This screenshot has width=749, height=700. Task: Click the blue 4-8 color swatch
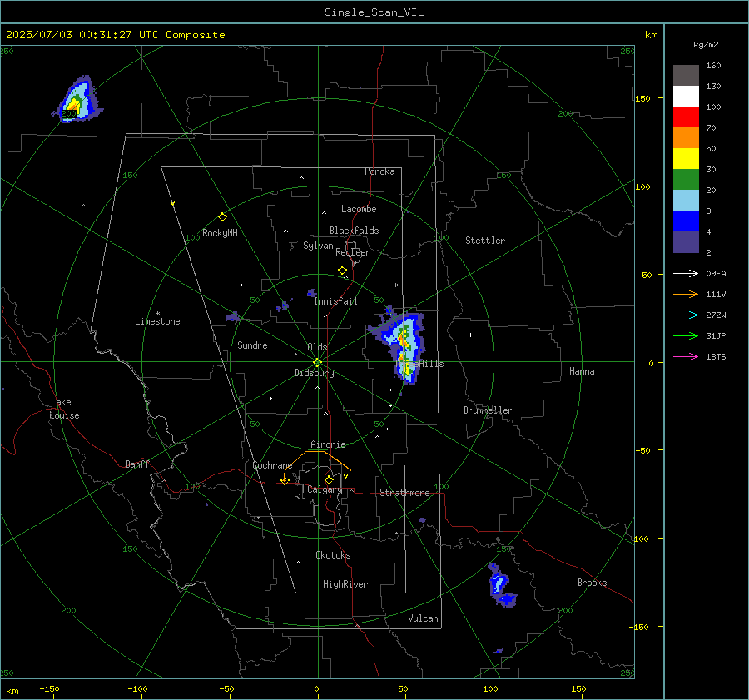(686, 221)
